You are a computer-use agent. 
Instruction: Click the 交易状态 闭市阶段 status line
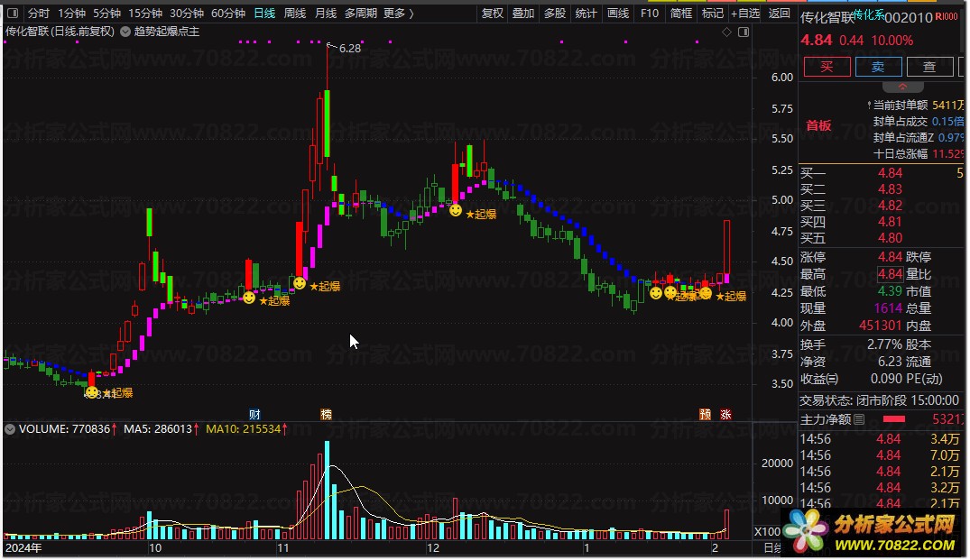[x=879, y=400]
